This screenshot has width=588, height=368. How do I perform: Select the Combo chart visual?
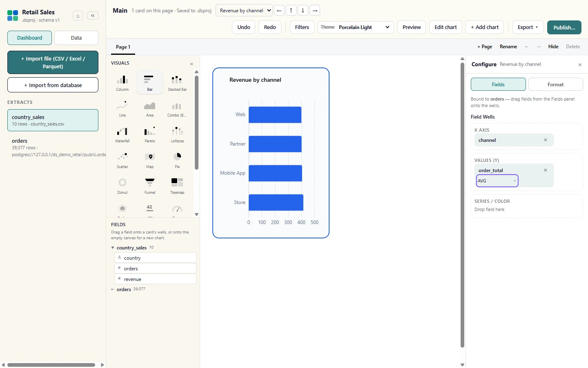(177, 108)
